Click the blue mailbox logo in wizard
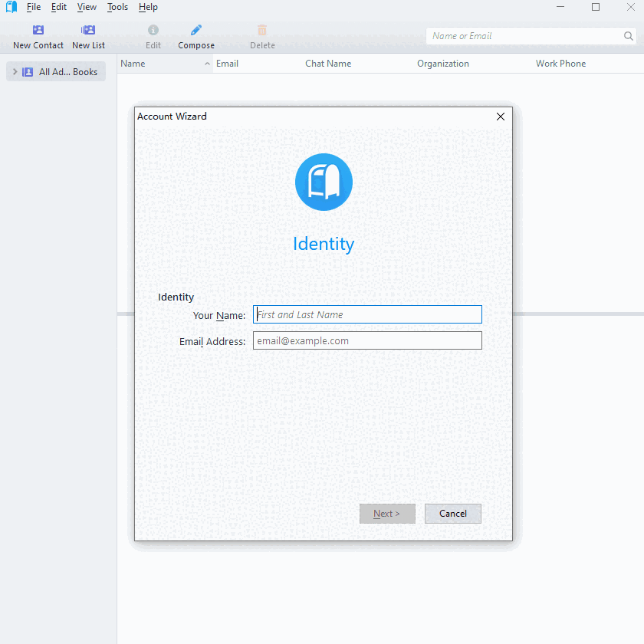Image resolution: width=644 pixels, height=644 pixels. 324,182
